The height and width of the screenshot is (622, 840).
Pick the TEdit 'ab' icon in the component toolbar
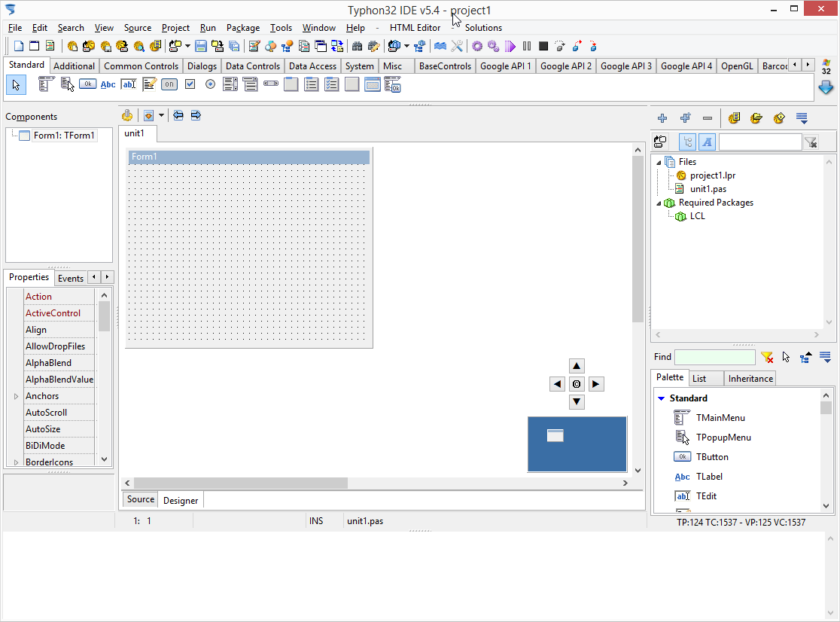pos(129,84)
